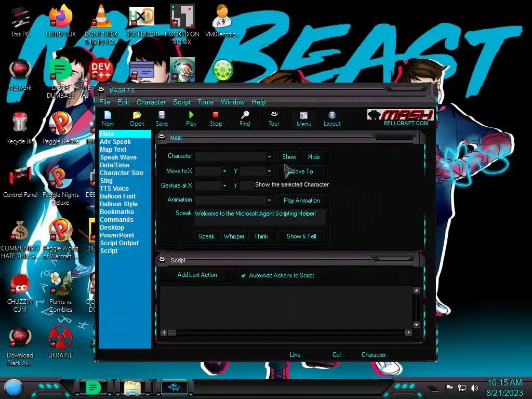532x399 pixels.
Task: Click the volume speaker tray icon
Action: click(x=474, y=388)
